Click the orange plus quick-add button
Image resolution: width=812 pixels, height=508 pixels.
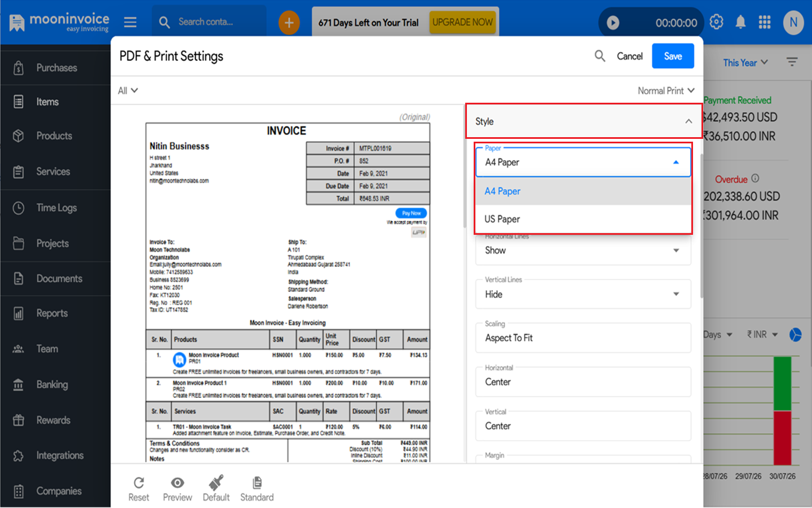[x=289, y=23]
